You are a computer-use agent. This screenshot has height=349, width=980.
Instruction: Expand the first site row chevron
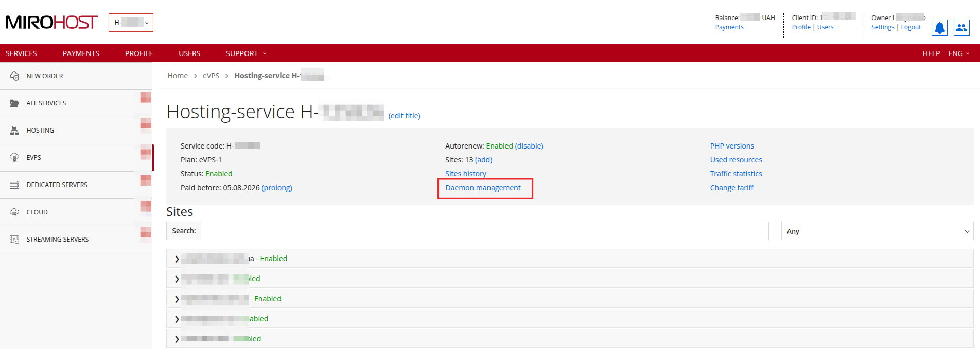click(177, 259)
